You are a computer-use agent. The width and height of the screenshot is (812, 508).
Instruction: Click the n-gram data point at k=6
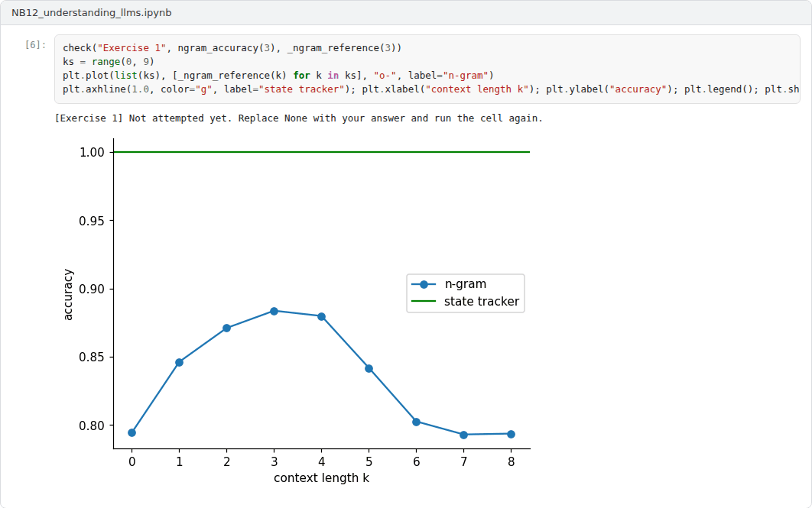pyautogui.click(x=417, y=422)
